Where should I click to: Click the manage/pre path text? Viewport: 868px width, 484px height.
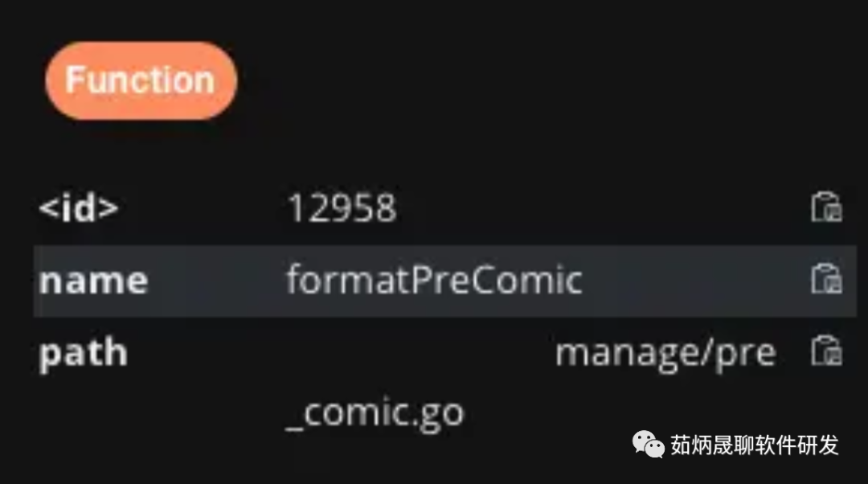[x=665, y=355]
